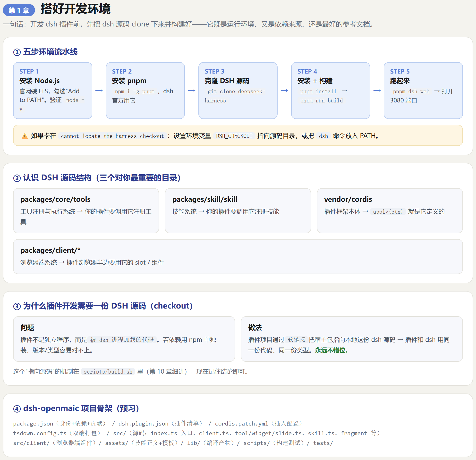476x460 pixels.
Task: Click the vendor/cordis card title
Action: tap(348, 199)
